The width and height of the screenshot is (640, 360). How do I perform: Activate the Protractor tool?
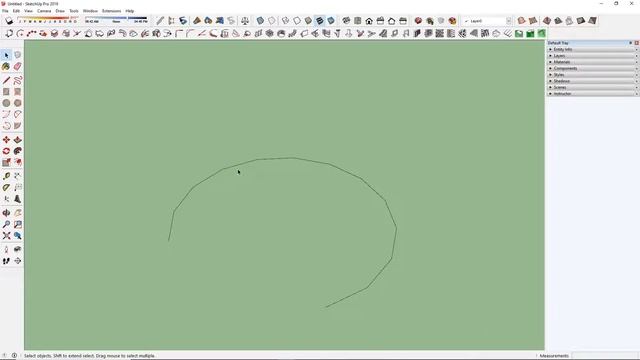tap(6, 188)
